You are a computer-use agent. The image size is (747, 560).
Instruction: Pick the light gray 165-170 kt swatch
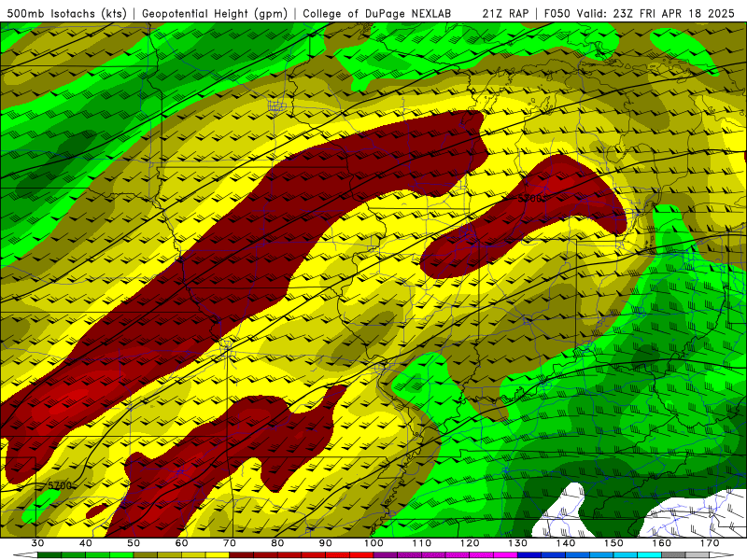[698, 555]
